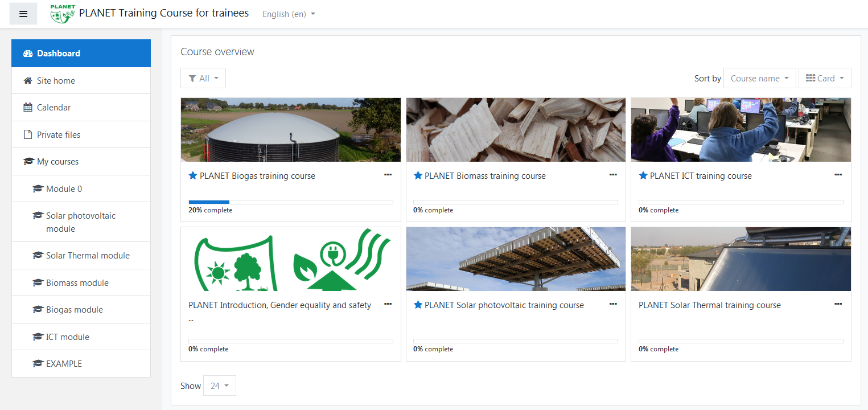Toggle the hamburger side menu button
This screenshot has width=868, height=410.
pos(23,14)
